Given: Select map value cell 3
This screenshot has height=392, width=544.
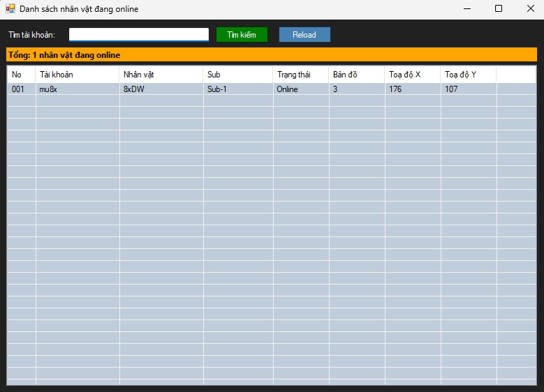Looking at the screenshot, I should (357, 89).
